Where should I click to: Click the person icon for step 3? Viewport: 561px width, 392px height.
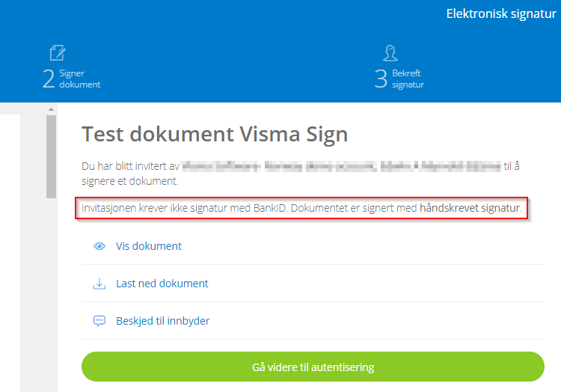point(390,52)
